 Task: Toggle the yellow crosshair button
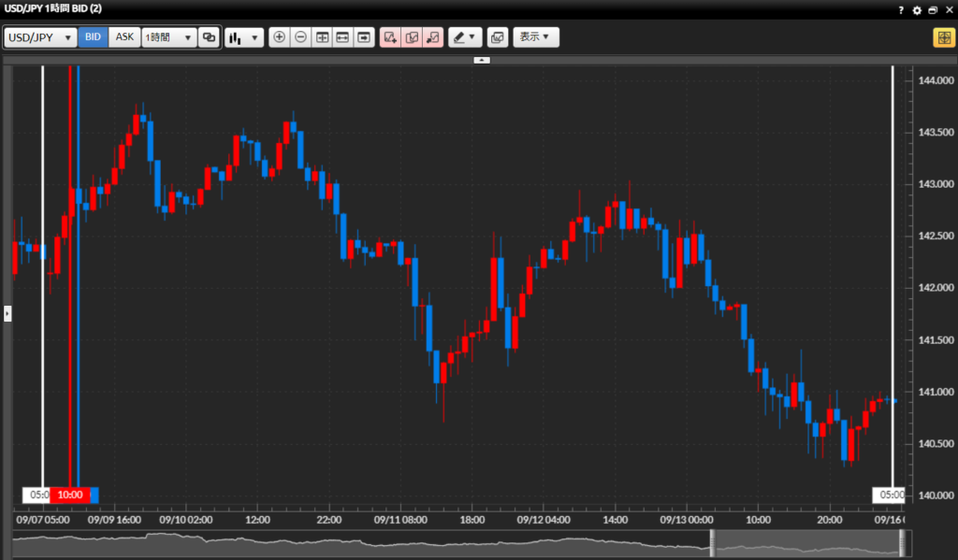coord(942,37)
